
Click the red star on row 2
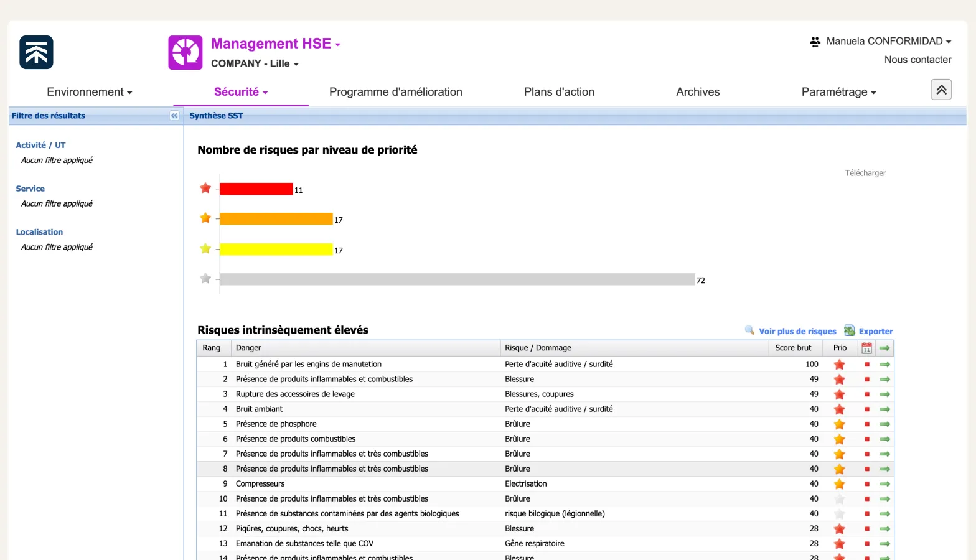[x=839, y=380]
